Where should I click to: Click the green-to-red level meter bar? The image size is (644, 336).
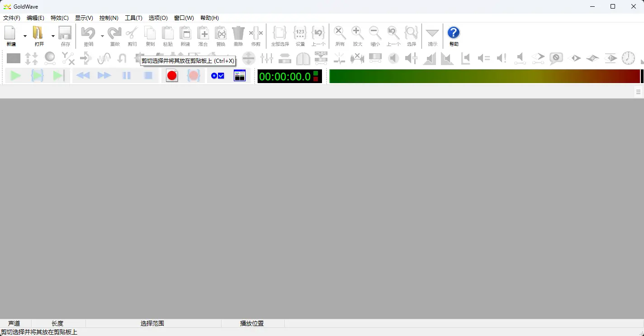coord(485,76)
